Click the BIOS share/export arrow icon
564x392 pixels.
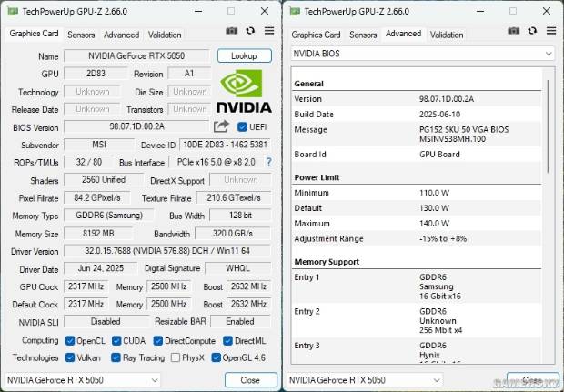tap(221, 126)
